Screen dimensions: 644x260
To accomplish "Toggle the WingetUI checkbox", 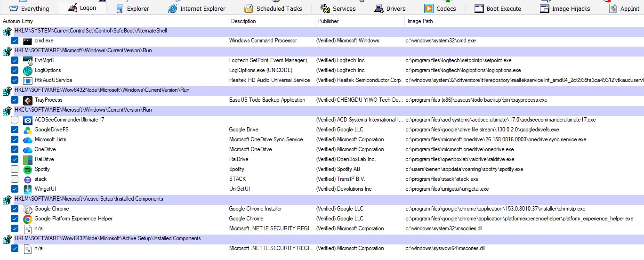I will [x=15, y=189].
